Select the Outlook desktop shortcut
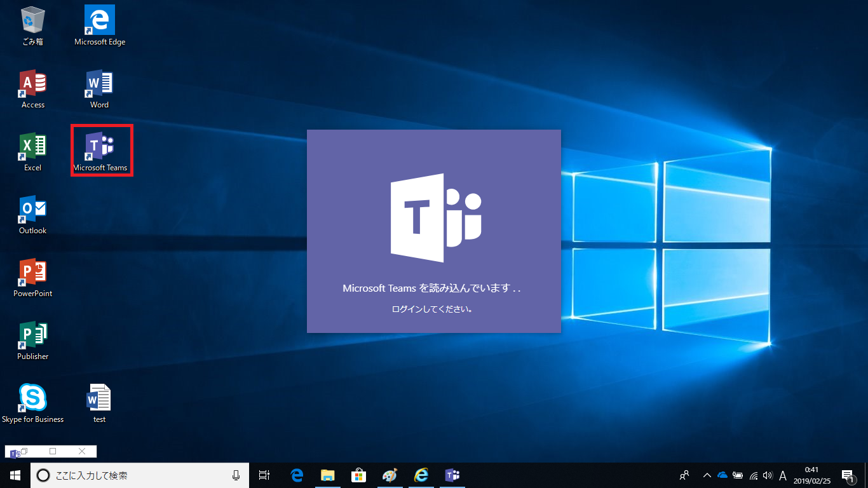 [x=33, y=215]
